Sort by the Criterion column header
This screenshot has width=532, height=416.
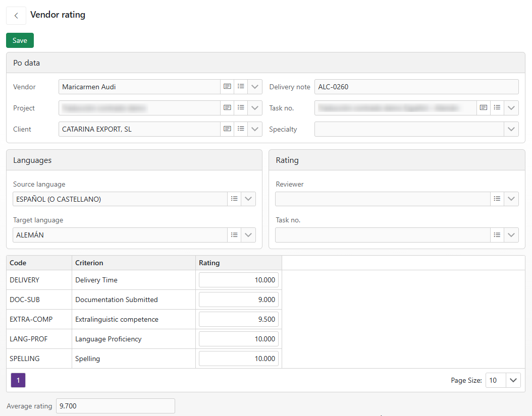(x=134, y=263)
